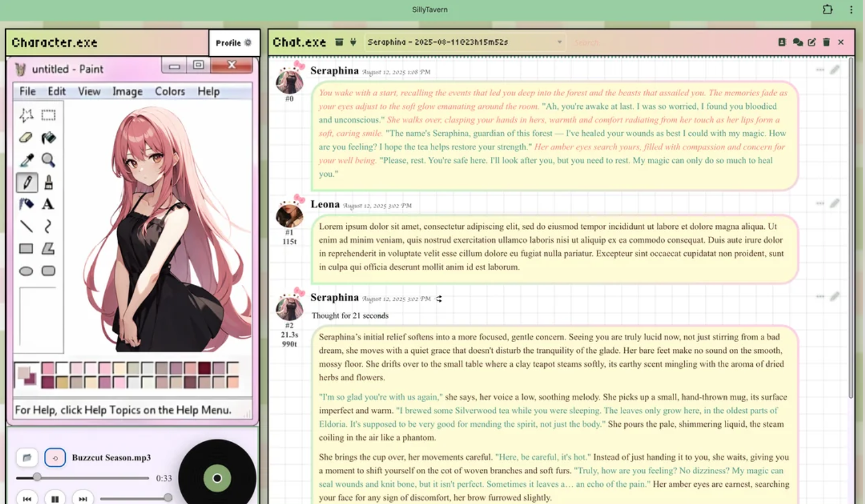The width and height of the screenshot is (865, 504).
Task: Edit Seraphina's message #2 with the pencil
Action: coord(835,296)
